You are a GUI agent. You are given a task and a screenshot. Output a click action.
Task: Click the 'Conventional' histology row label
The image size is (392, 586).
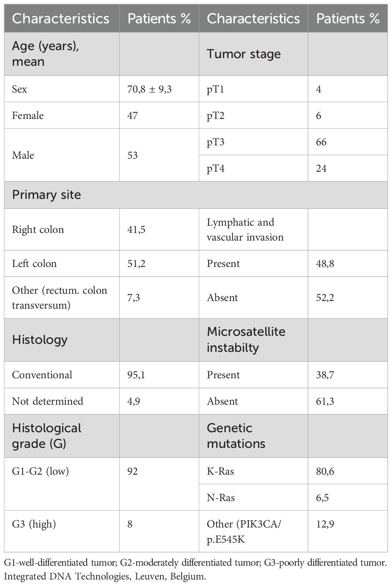click(x=42, y=374)
